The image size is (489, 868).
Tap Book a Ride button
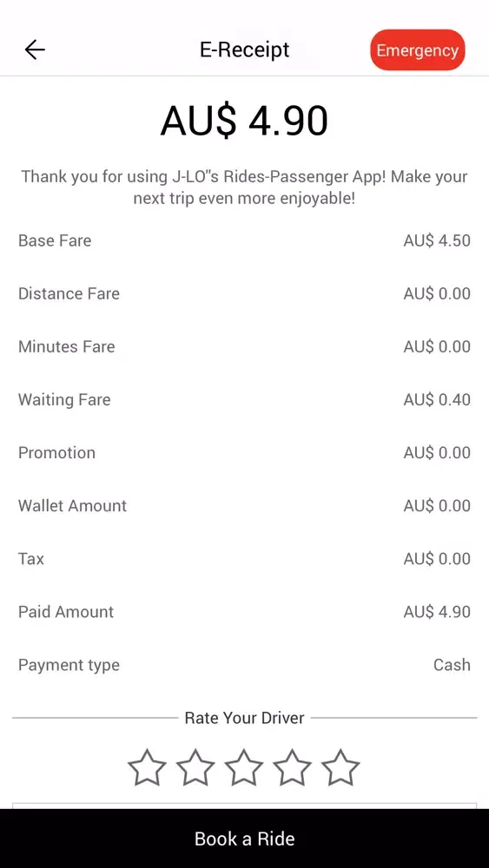[x=244, y=838]
